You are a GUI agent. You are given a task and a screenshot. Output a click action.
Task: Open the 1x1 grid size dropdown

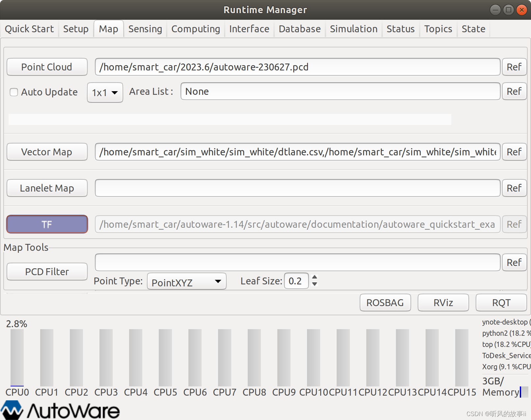(105, 92)
